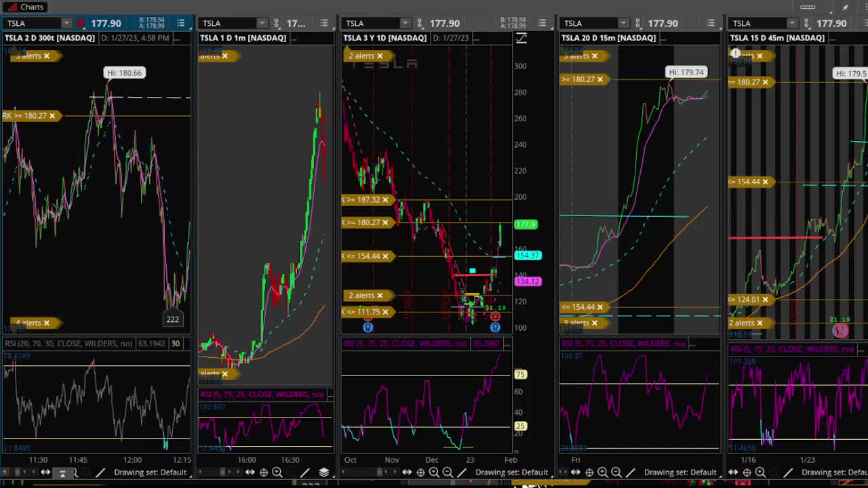
Task: Select the crosshair tool under 20 D 15m chart
Action: pyautogui.click(x=589, y=472)
